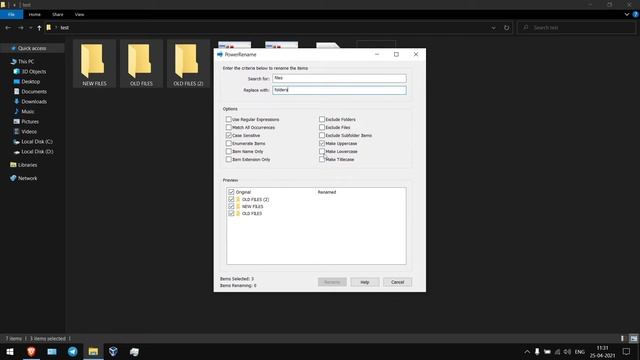Click Cancel in the PowerRename dialog

(x=397, y=282)
